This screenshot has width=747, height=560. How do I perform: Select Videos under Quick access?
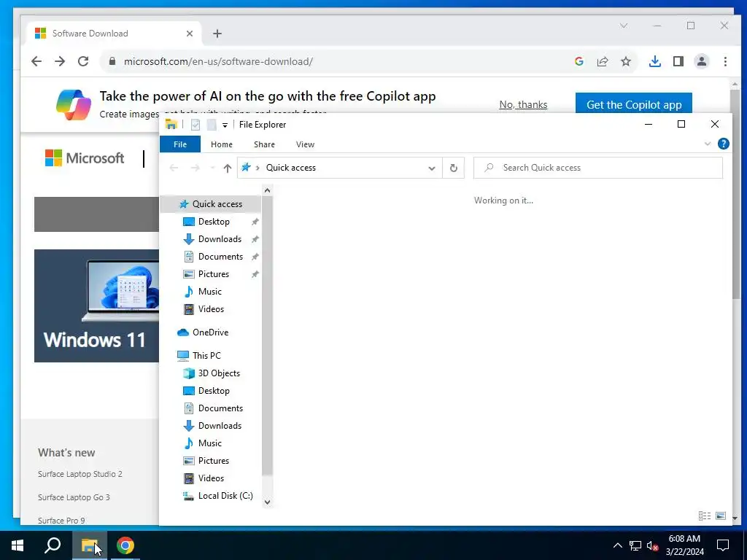coord(211,309)
